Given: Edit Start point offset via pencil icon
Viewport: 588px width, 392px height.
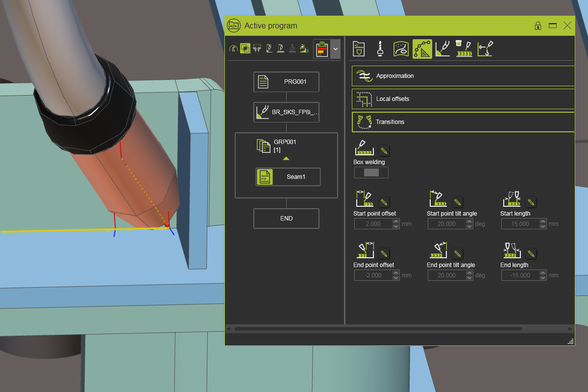Looking at the screenshot, I should coord(384,202).
